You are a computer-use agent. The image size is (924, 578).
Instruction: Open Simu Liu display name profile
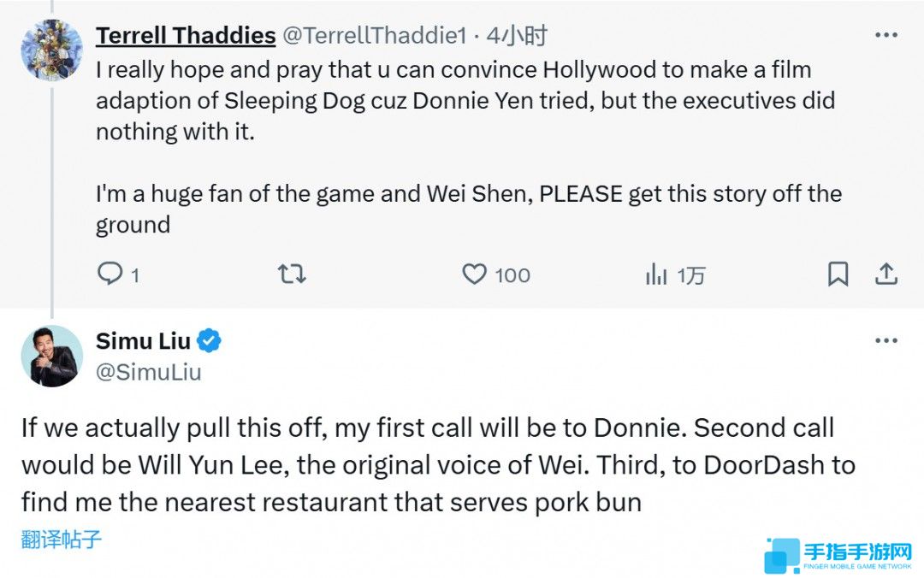[x=143, y=341]
